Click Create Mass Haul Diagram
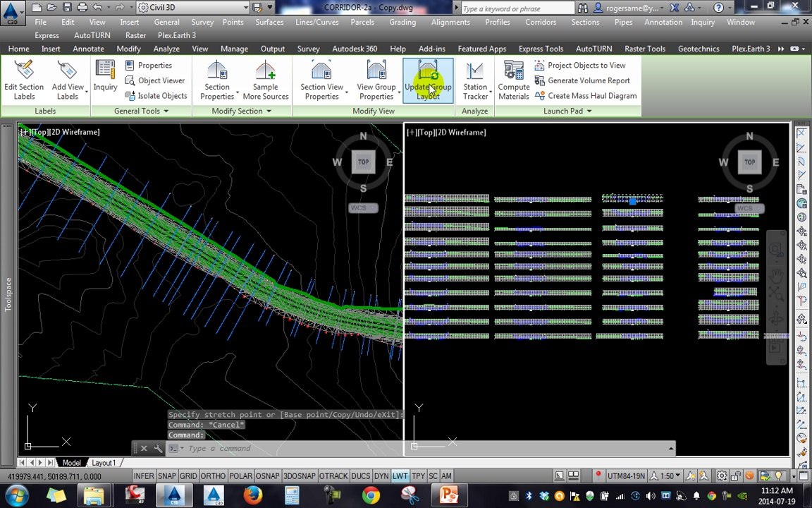Screen dimensions: 812x508 pyautogui.click(x=586, y=96)
